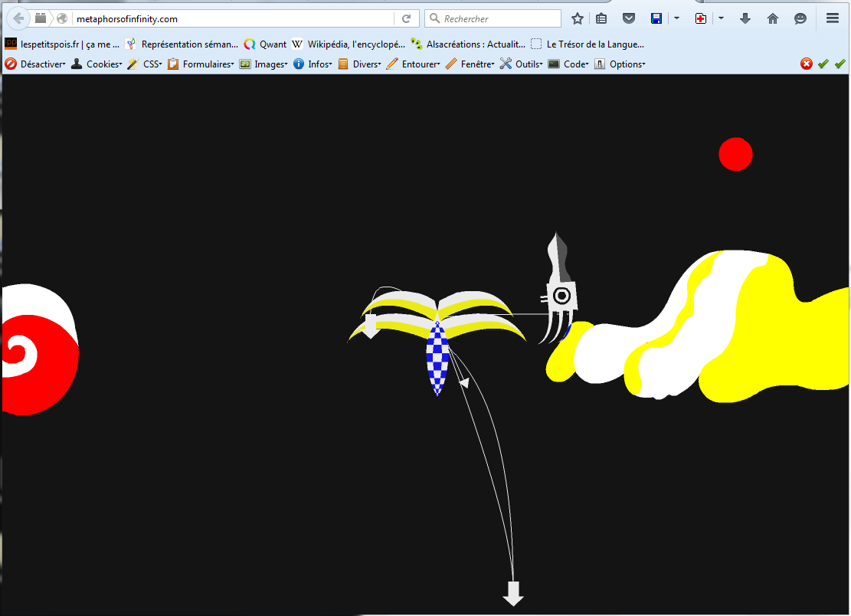Open the Désactiver dropdown menu
This screenshot has height=616, width=851.
36,64
